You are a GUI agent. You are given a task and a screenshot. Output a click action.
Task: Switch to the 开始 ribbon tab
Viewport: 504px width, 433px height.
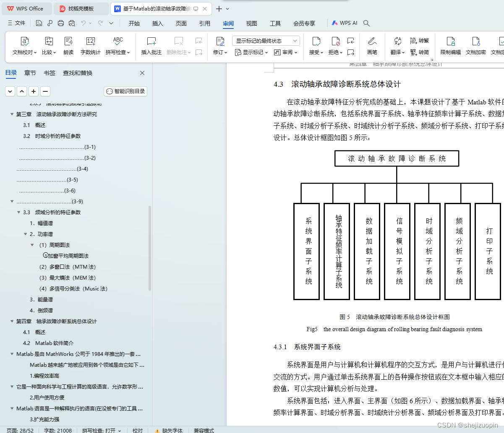tap(134, 23)
